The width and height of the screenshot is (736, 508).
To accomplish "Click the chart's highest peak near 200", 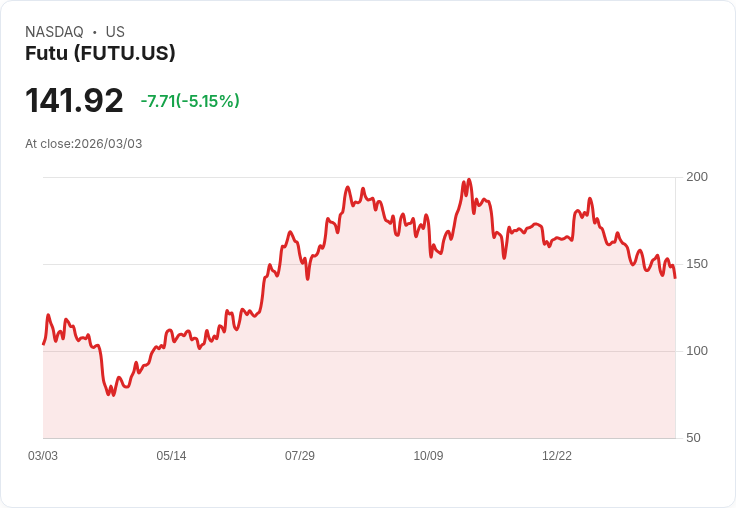I will 469,180.
